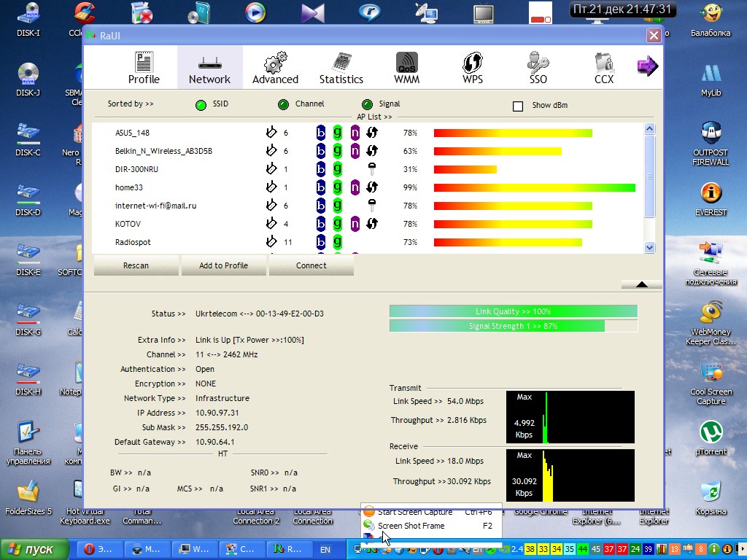This screenshot has height=560, width=747.
Task: Select the home33 network signal bar
Action: 534,187
